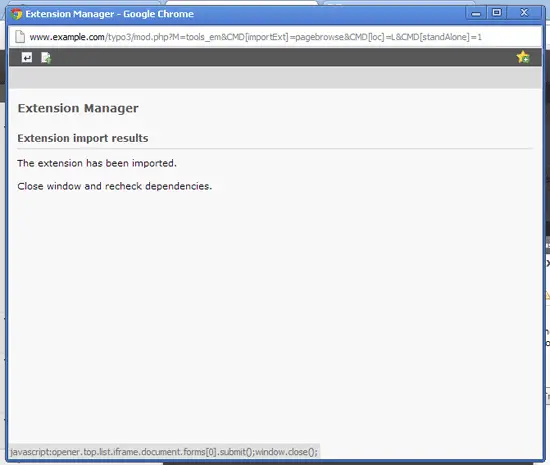
Task: Click the javascript status bar text
Action: click(164, 452)
